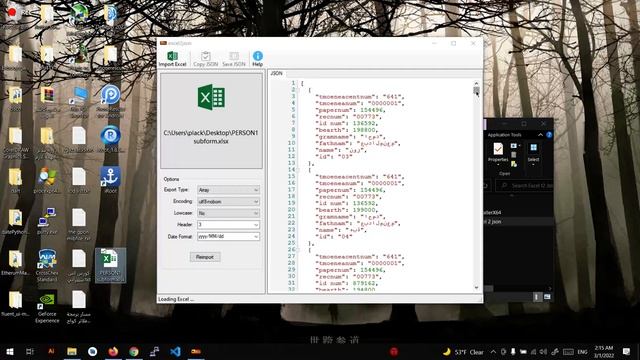Select the "2 json" file row in Explorer
Viewport: 640px width, 360px height.
click(x=518, y=222)
